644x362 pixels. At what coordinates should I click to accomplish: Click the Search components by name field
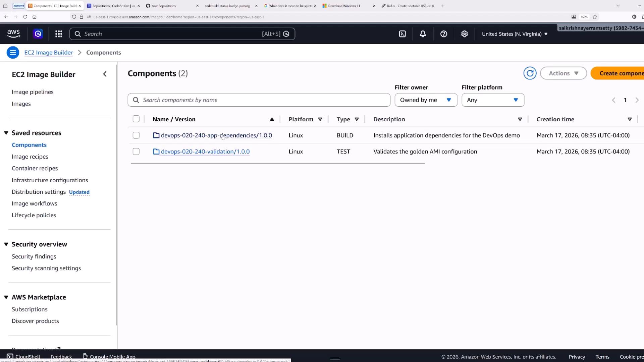(259, 100)
